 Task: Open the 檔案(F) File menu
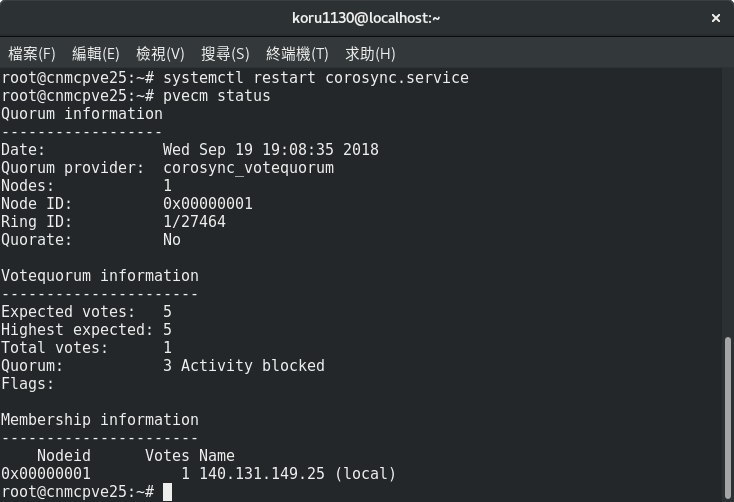pos(32,54)
